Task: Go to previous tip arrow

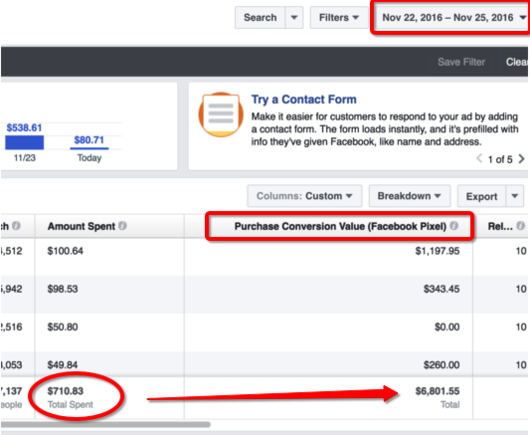Action: coord(479,159)
